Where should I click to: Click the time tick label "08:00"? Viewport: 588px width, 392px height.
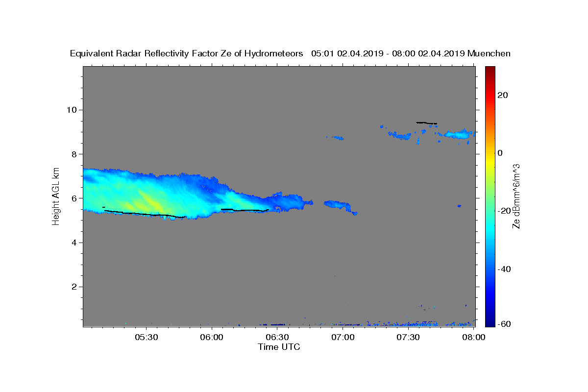(x=474, y=337)
